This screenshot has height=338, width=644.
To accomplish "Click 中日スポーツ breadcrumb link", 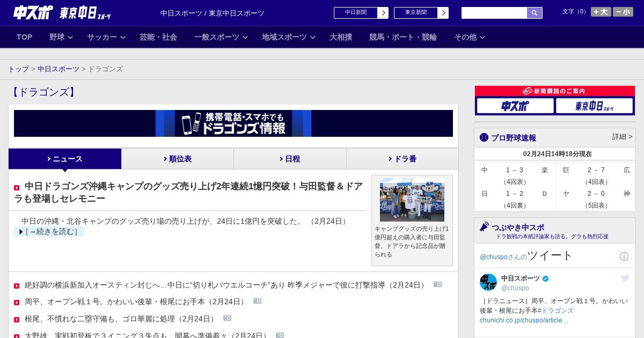I will coord(58,69).
